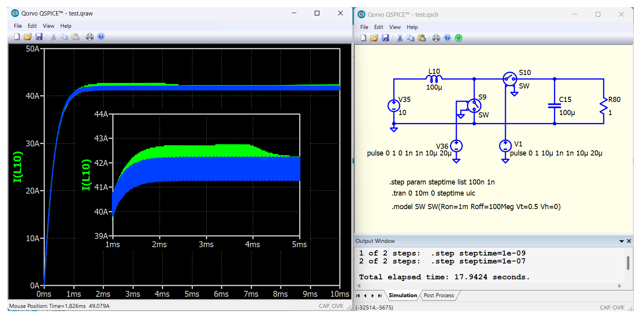Screen dimensions: 644x319
Task: Click Save icon in test.qsch window
Action: click(385, 38)
